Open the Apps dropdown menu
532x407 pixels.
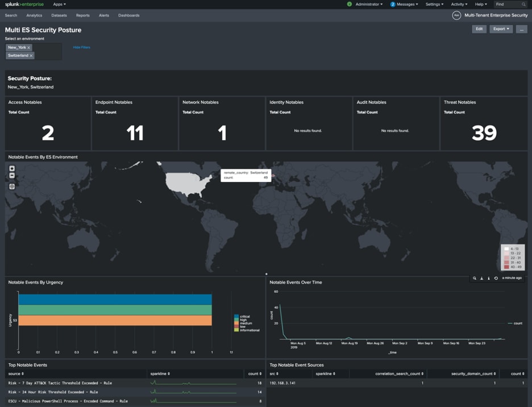[59, 5]
